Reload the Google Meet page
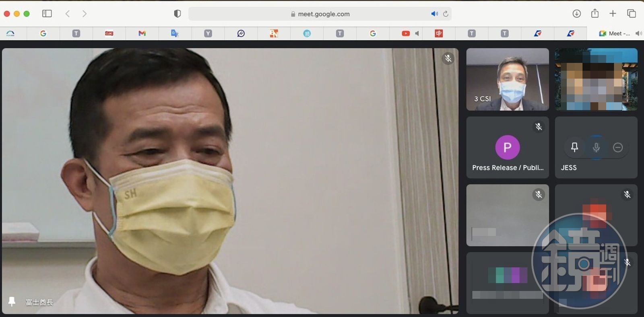This screenshot has height=317, width=644. coord(446,14)
